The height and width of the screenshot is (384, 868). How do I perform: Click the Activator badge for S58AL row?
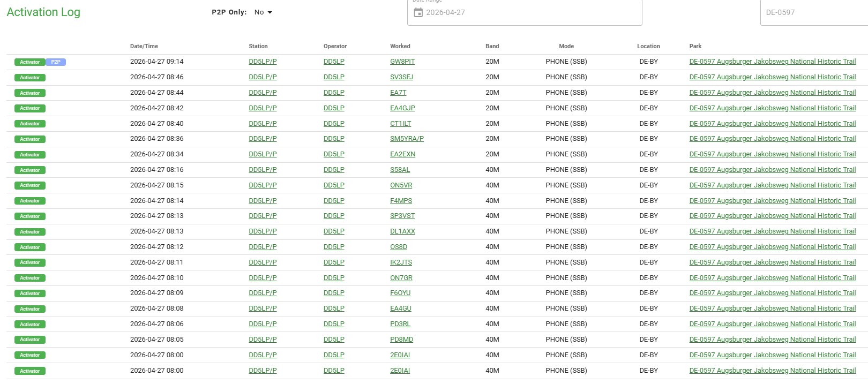[30, 170]
